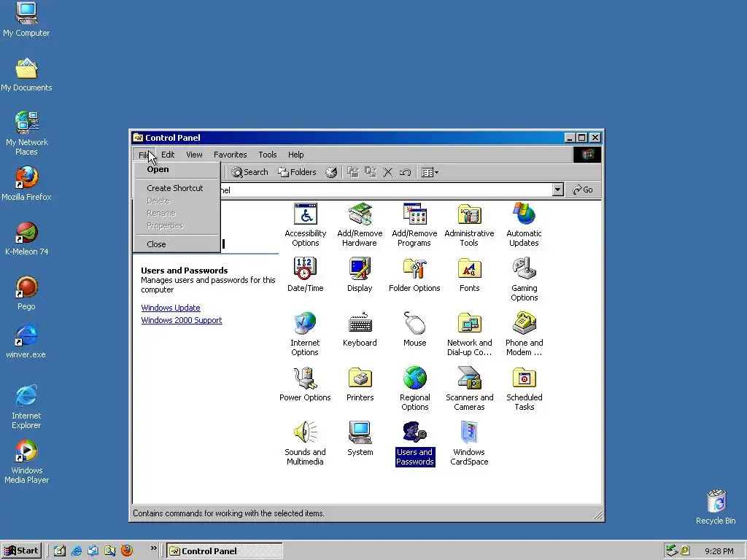Select K-Meleon 74 desktop shortcut
Viewport: 747px width, 560px height.
pyautogui.click(x=26, y=238)
